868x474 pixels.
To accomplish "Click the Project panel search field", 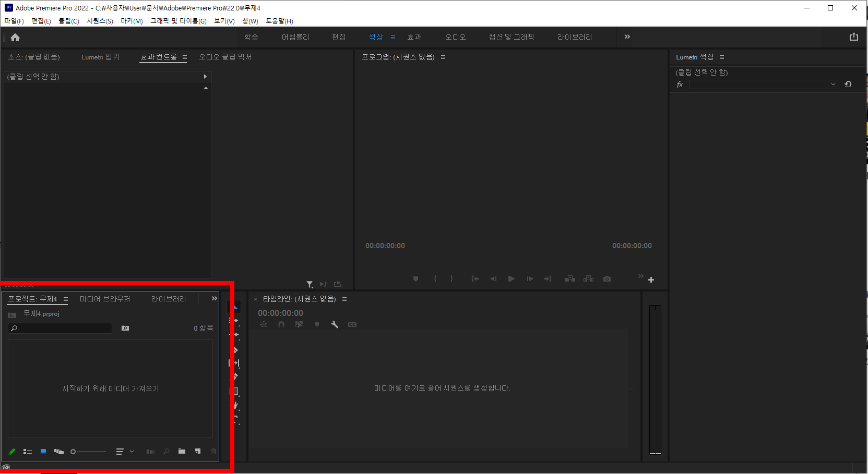I will 60,328.
